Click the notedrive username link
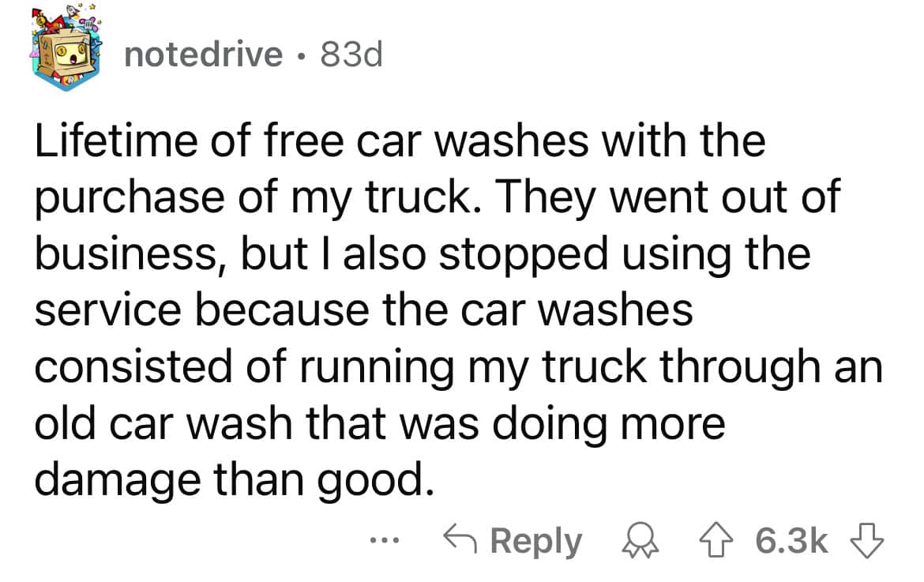Viewport: 924px width, 582px height. (204, 52)
